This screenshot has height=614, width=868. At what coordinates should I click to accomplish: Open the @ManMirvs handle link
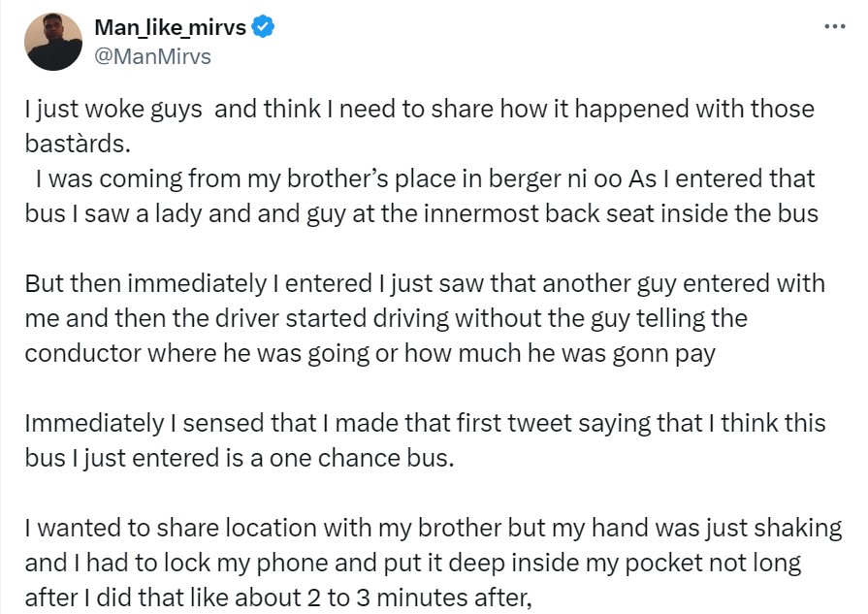click(x=152, y=56)
